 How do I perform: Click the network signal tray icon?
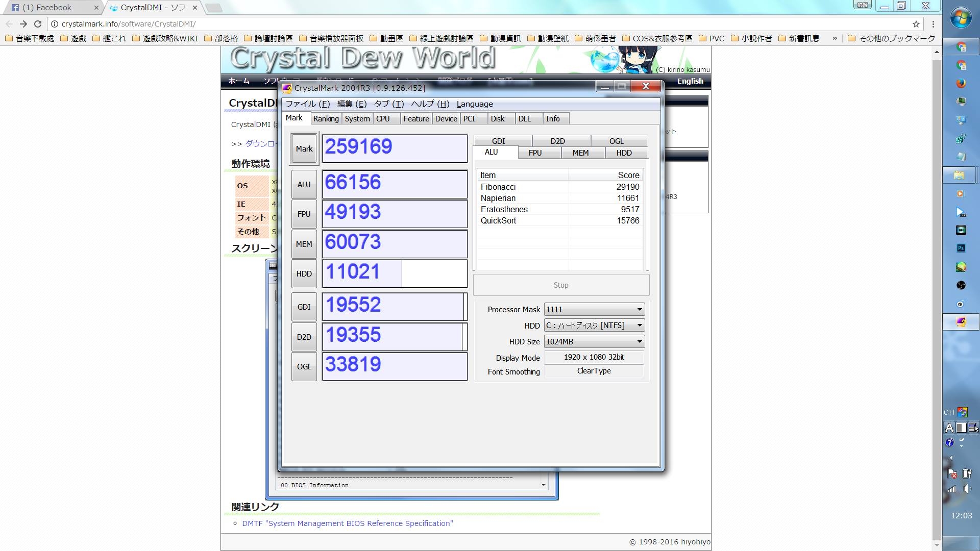[x=952, y=489]
